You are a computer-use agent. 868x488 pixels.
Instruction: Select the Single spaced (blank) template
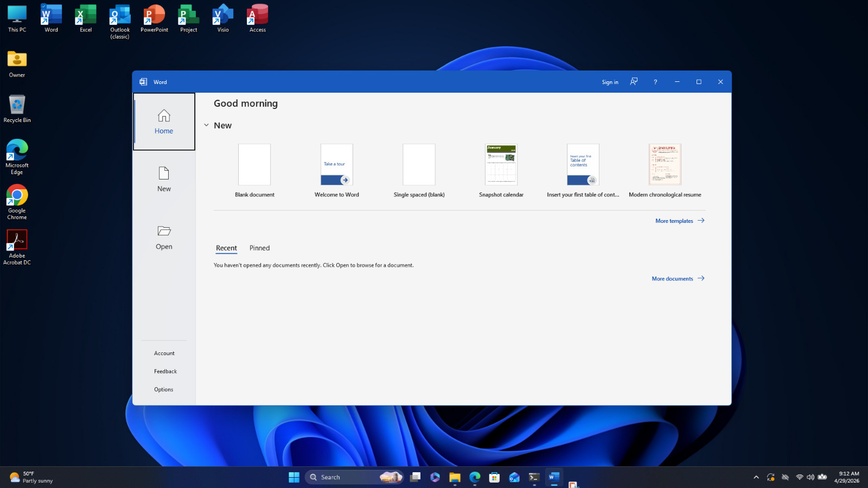419,171
